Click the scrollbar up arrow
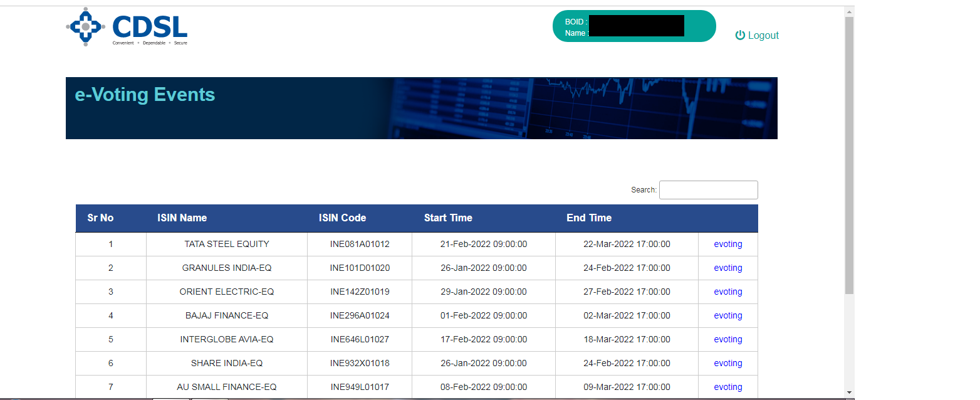Image resolution: width=980 pixels, height=400 pixels. point(849,11)
